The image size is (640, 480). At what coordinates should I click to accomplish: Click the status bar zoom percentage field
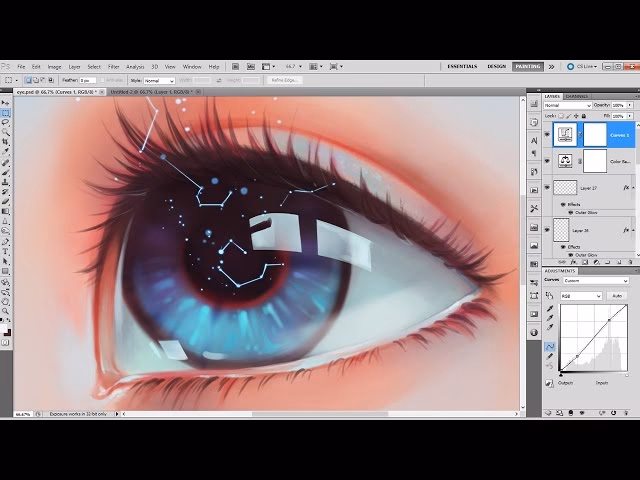click(23, 414)
